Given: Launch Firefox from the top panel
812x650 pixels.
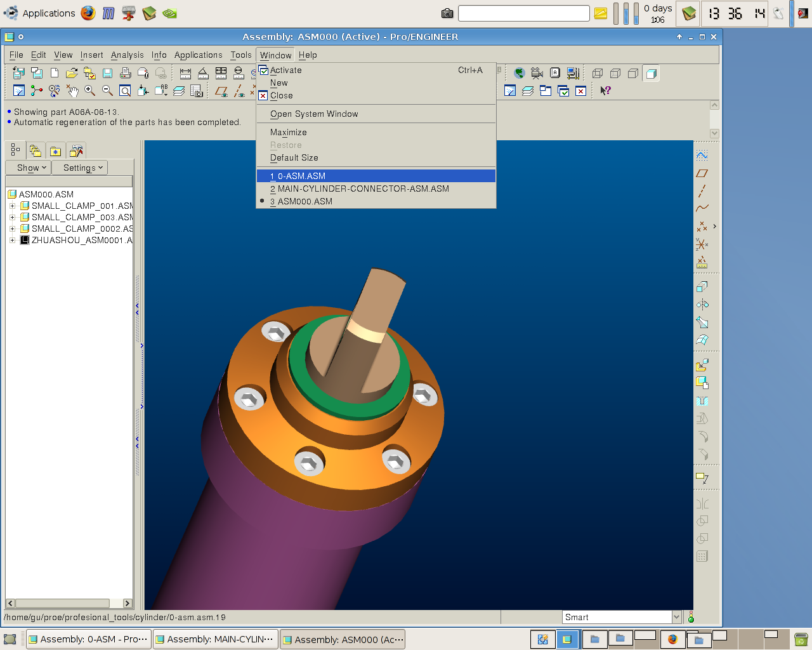Looking at the screenshot, I should pos(88,13).
